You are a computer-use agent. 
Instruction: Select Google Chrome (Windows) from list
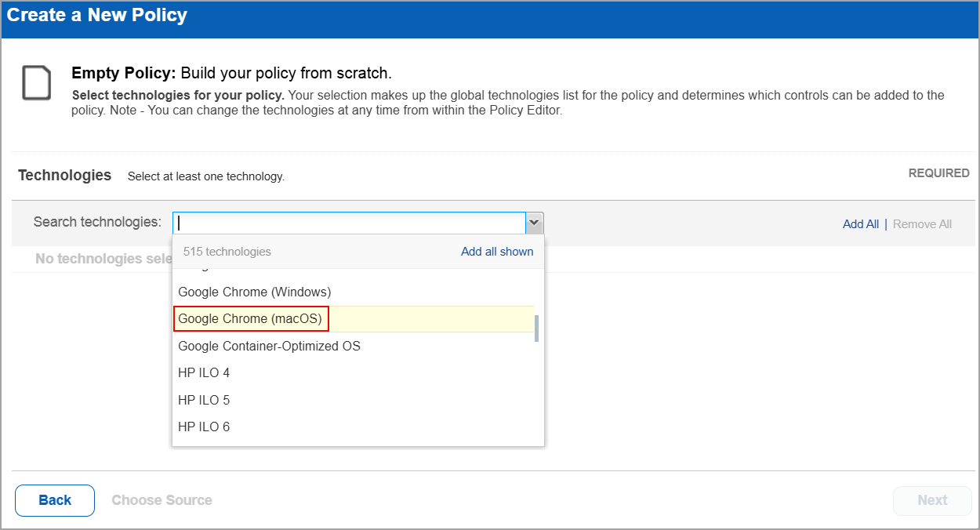click(353, 292)
